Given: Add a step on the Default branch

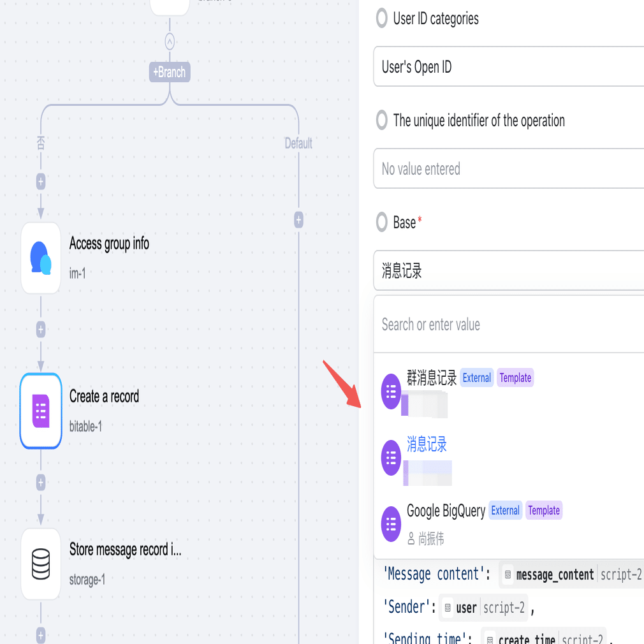Looking at the screenshot, I should click(298, 220).
